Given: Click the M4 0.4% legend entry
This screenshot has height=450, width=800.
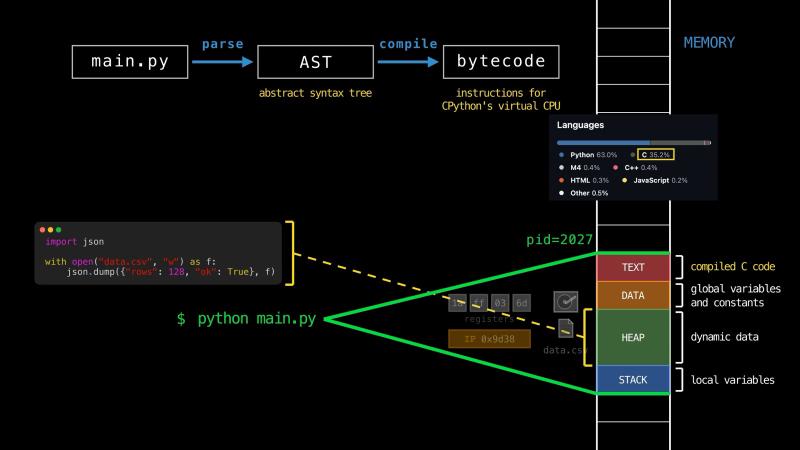Looking at the screenshot, I should pyautogui.click(x=580, y=167).
